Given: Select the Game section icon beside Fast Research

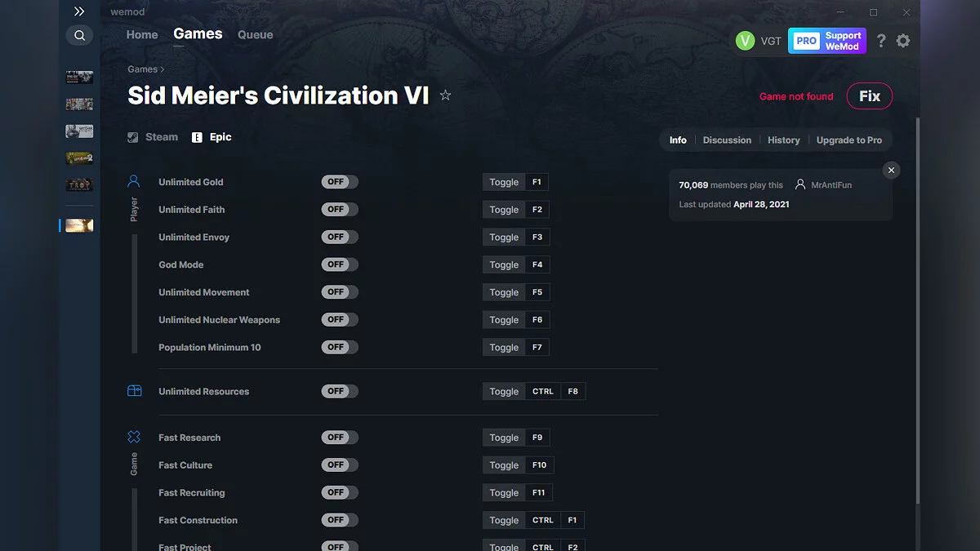Looking at the screenshot, I should point(134,437).
